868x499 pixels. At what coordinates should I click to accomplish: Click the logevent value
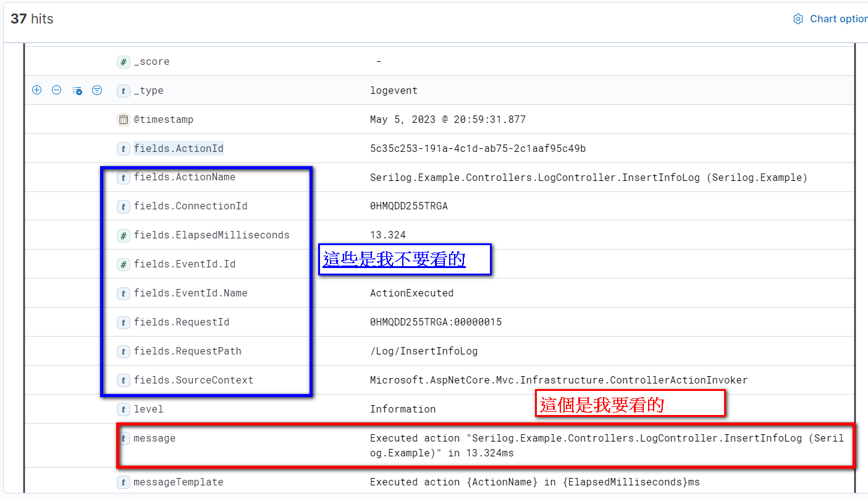pos(394,91)
